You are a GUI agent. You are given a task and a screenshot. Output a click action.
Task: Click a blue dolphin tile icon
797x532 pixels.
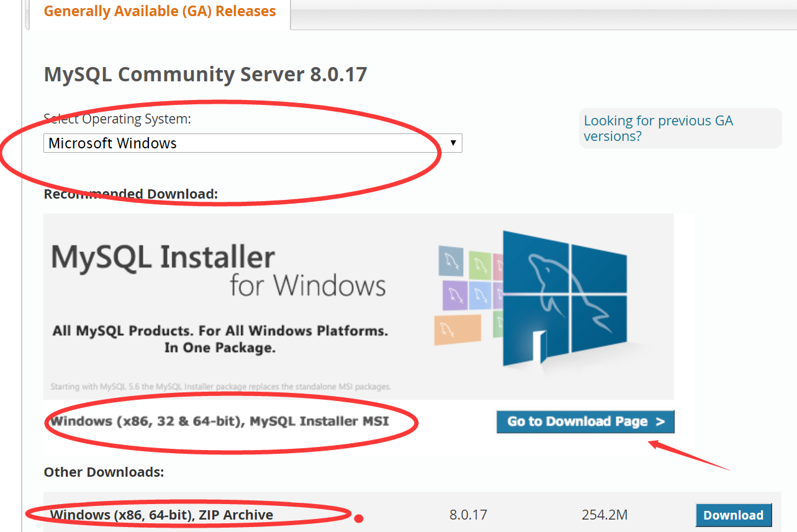(480, 295)
